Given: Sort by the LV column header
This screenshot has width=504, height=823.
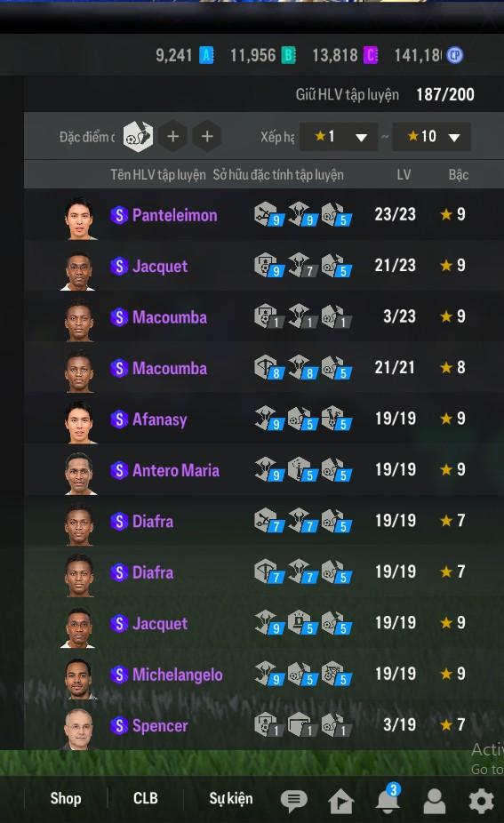Looking at the screenshot, I should [x=404, y=175].
